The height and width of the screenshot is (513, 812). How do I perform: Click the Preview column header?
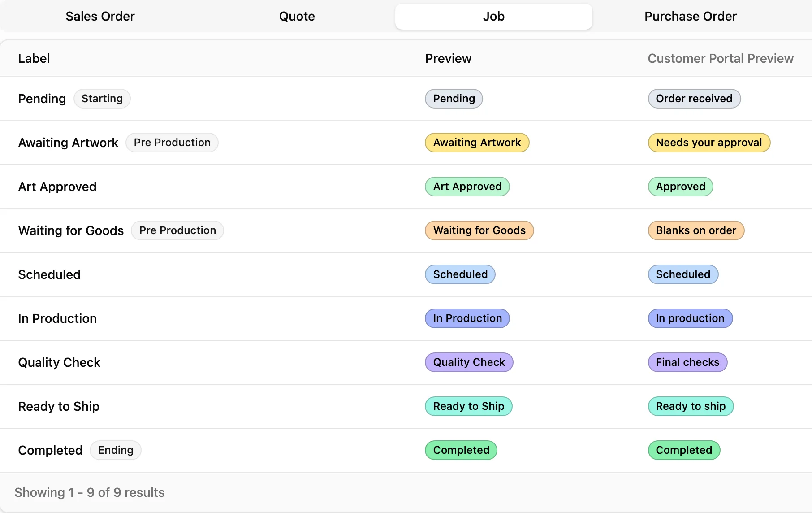click(x=448, y=59)
